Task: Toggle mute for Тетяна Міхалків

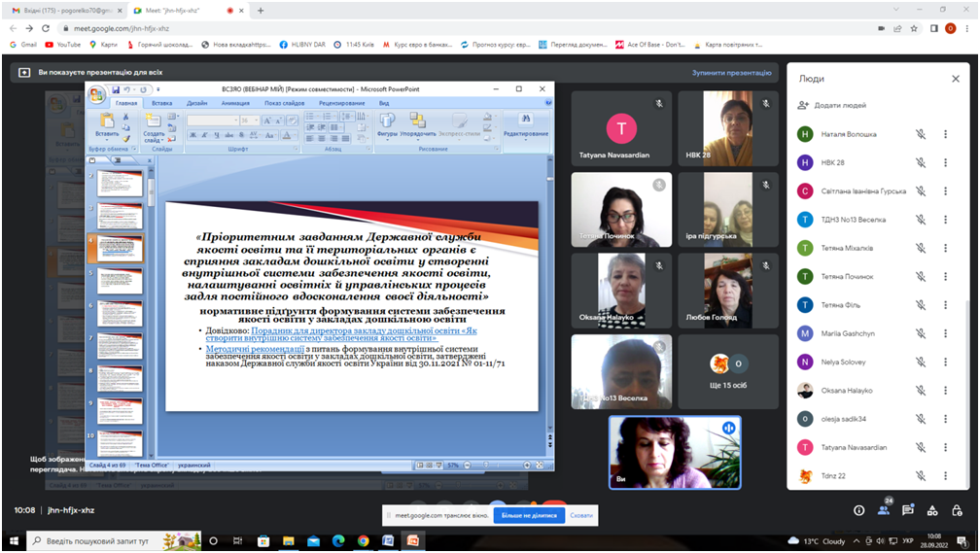Action: (921, 248)
